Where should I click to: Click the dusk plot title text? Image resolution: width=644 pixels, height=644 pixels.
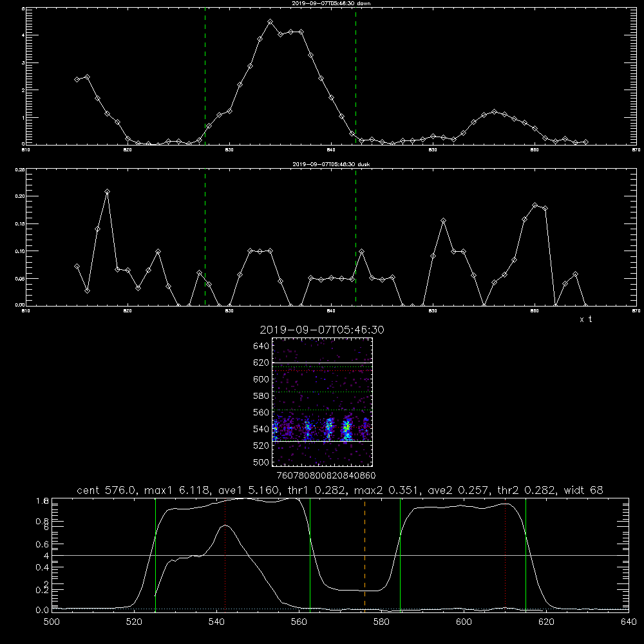(331, 164)
